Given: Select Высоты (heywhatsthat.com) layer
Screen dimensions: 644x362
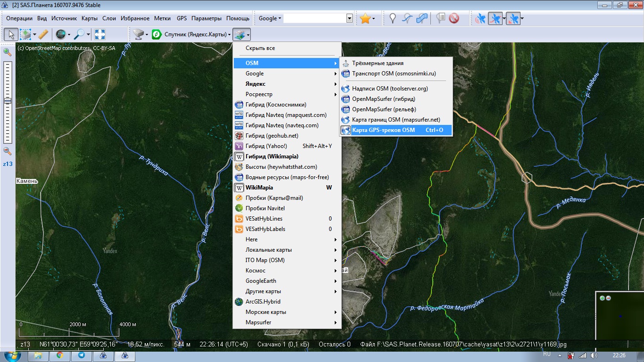Looking at the screenshot, I should click(x=287, y=167).
